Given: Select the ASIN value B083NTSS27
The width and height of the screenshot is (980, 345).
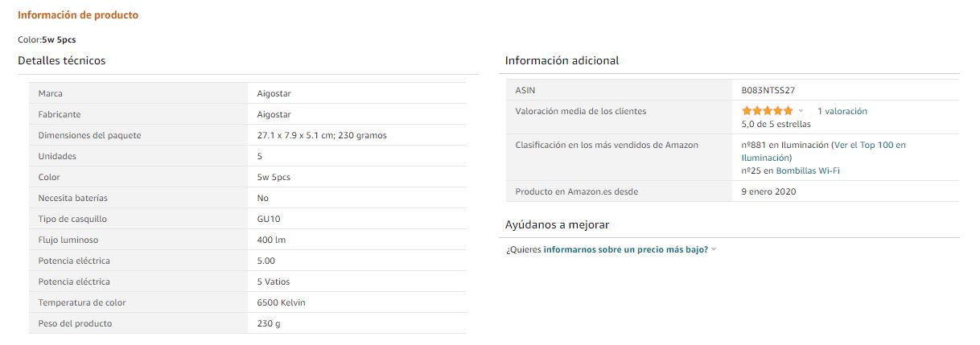Looking at the screenshot, I should click(x=768, y=90).
